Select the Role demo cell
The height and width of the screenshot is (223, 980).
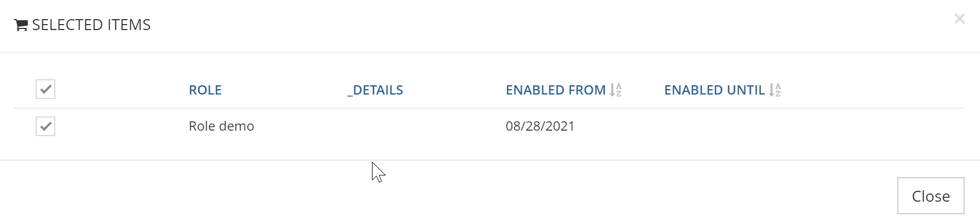tap(221, 126)
